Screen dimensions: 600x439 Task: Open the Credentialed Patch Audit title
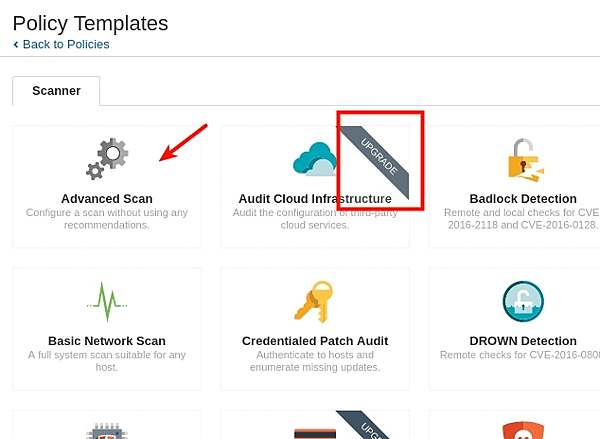(315, 341)
